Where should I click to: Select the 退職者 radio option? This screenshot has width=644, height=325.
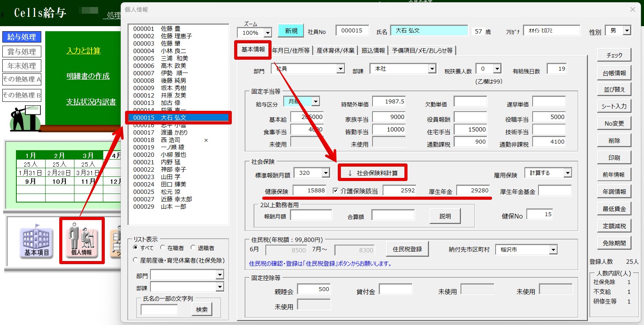tap(193, 248)
